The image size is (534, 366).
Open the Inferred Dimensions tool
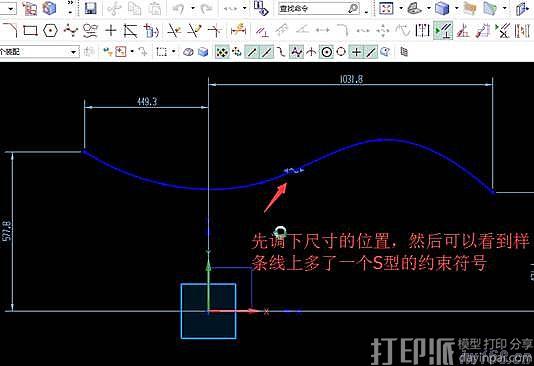point(238,31)
